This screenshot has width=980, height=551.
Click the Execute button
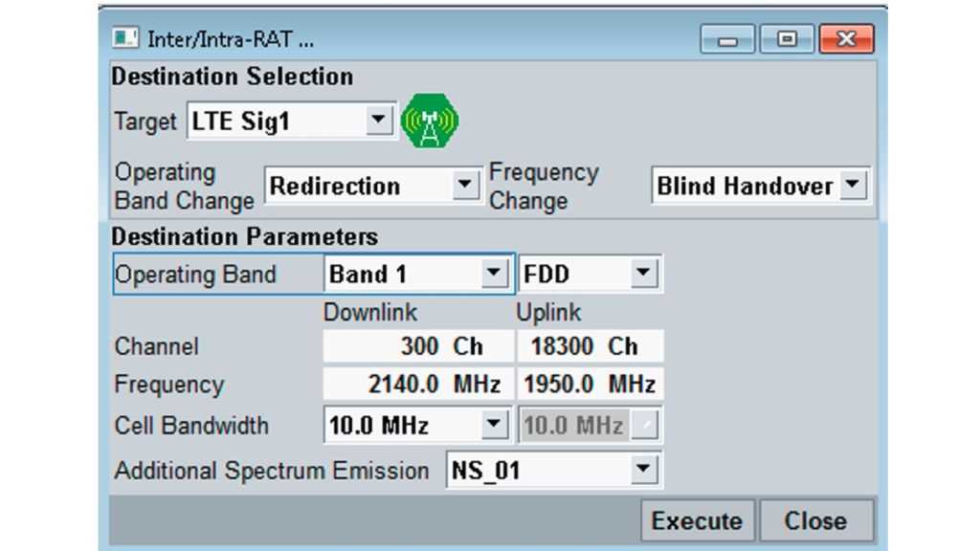tap(697, 520)
